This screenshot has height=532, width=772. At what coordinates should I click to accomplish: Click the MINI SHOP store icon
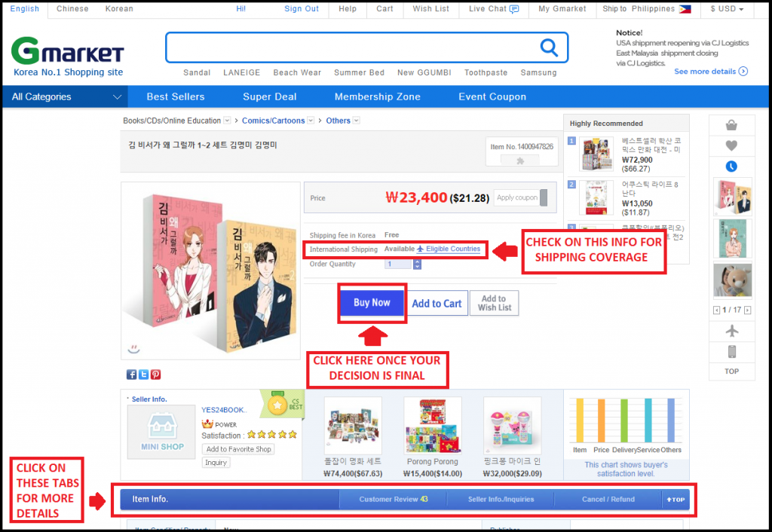pos(163,432)
